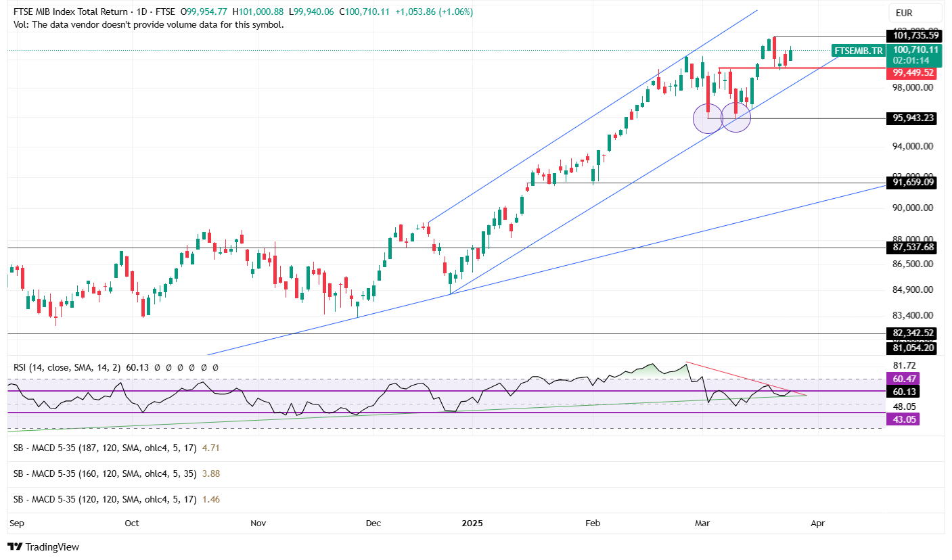Select the low value L99,940.06

311,12
